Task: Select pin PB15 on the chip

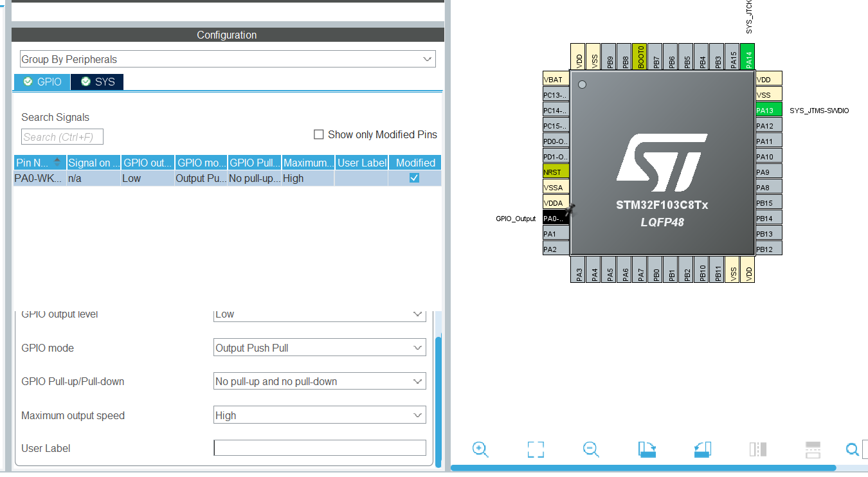Action: [x=769, y=203]
